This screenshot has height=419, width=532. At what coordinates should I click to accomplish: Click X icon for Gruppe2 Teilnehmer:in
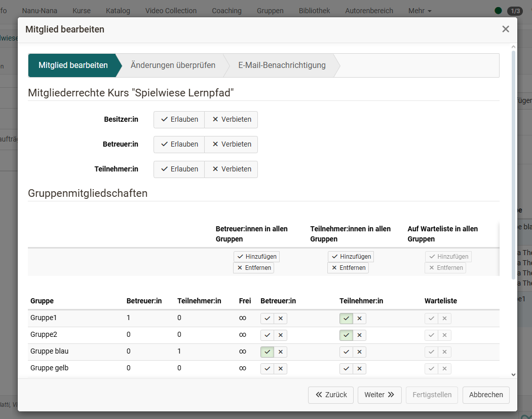[359, 335]
